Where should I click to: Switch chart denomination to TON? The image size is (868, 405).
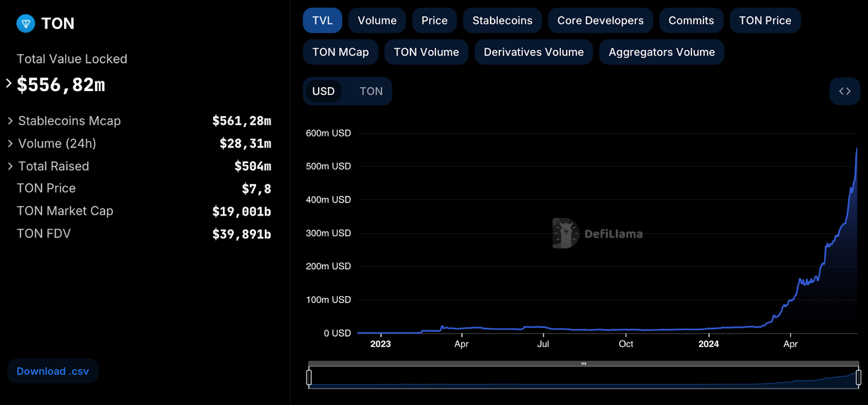click(x=371, y=91)
